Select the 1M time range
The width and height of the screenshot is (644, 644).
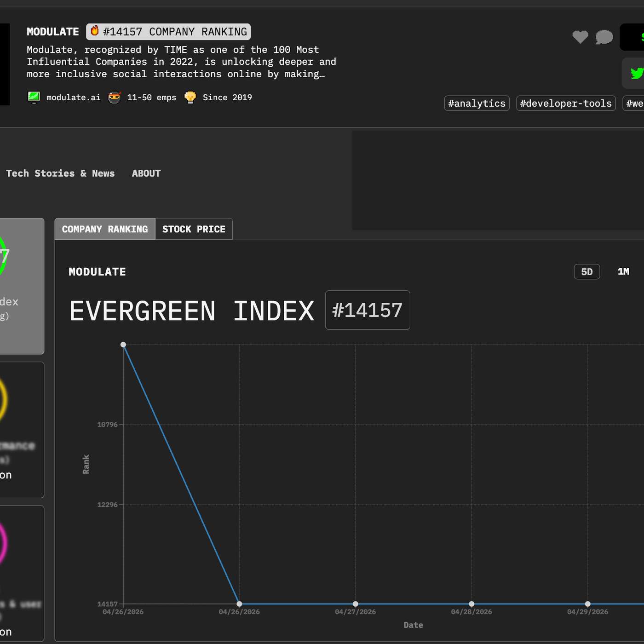coord(623,272)
